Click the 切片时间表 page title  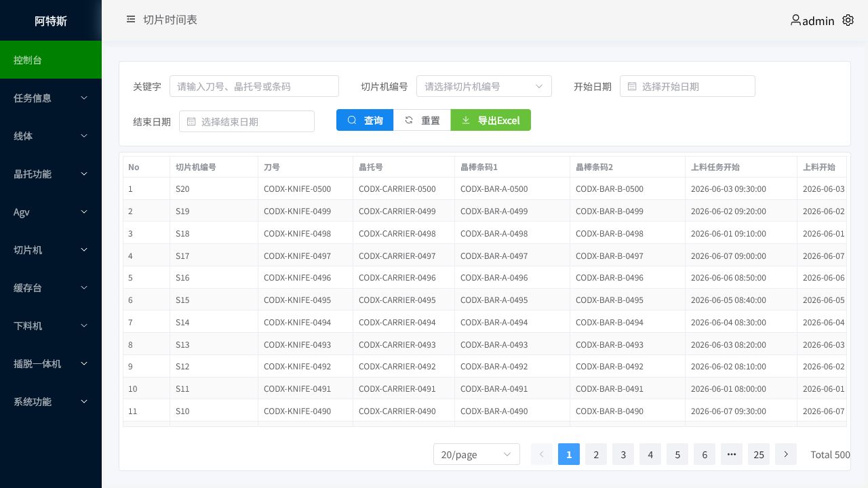(170, 20)
